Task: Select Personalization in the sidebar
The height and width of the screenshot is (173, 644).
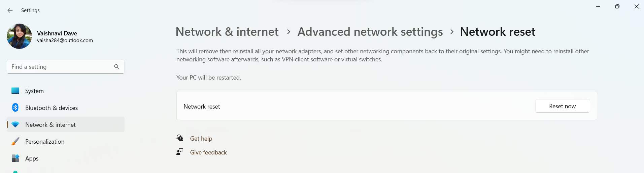Action: tap(45, 142)
